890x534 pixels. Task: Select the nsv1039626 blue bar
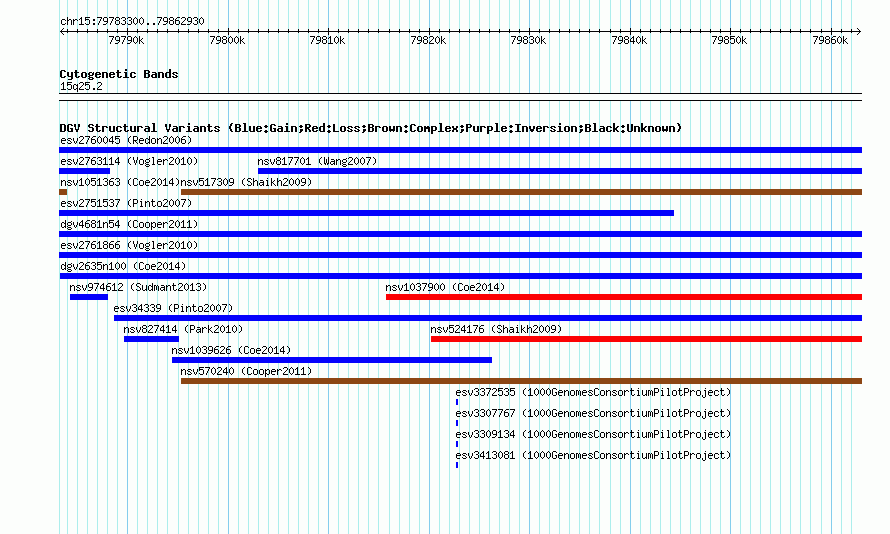point(332,360)
